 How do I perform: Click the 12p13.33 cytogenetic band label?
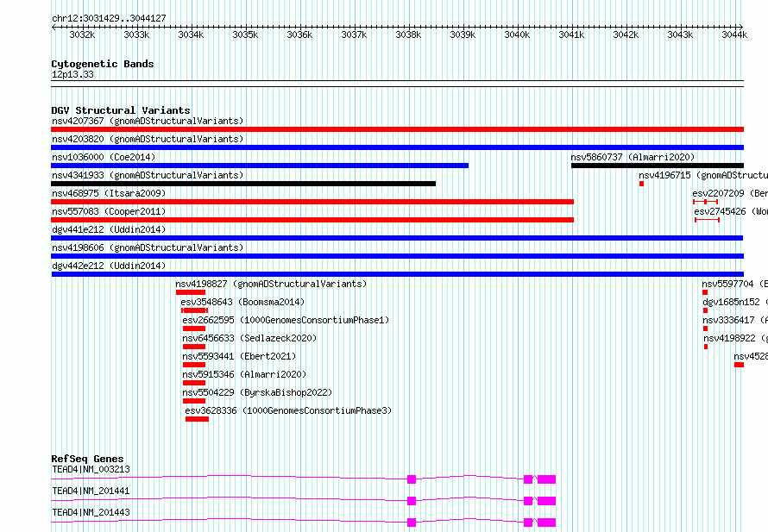pyautogui.click(x=72, y=75)
